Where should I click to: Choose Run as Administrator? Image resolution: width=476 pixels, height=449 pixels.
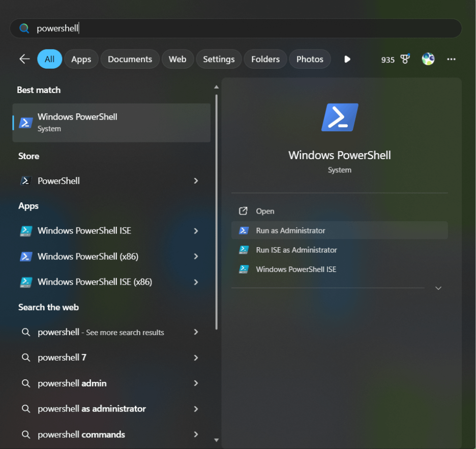pyautogui.click(x=339, y=230)
